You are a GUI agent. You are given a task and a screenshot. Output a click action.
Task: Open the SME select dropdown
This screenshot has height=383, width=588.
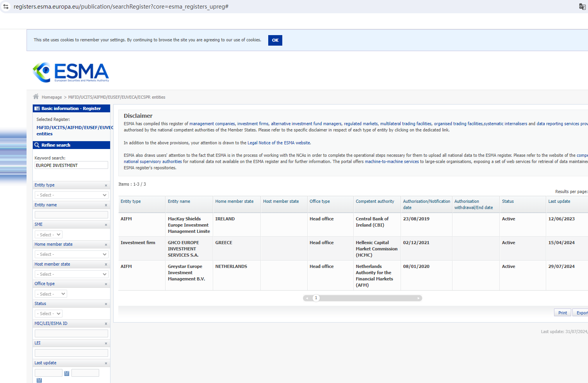(x=48, y=235)
